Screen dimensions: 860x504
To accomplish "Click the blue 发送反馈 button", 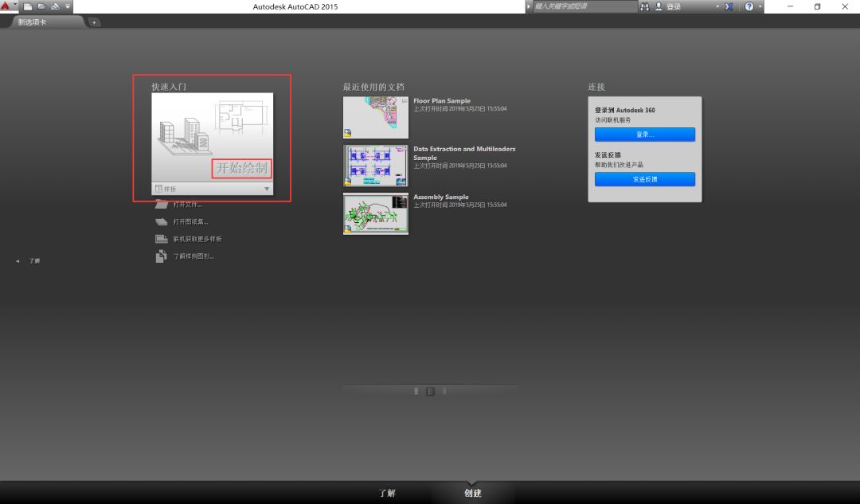I will pos(645,179).
